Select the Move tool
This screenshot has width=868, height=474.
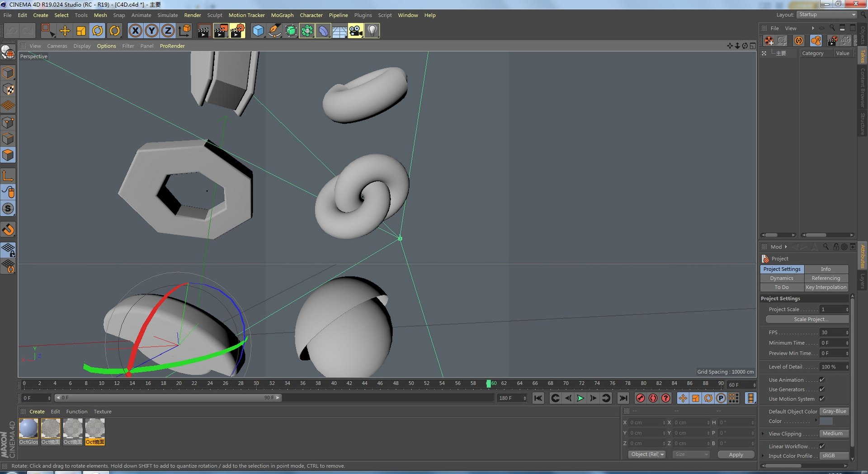pos(65,31)
